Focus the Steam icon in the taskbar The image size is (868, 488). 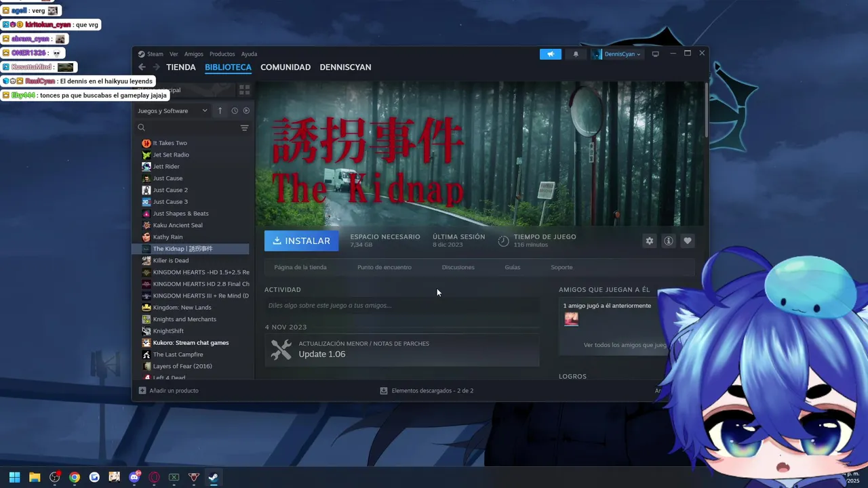point(213,477)
